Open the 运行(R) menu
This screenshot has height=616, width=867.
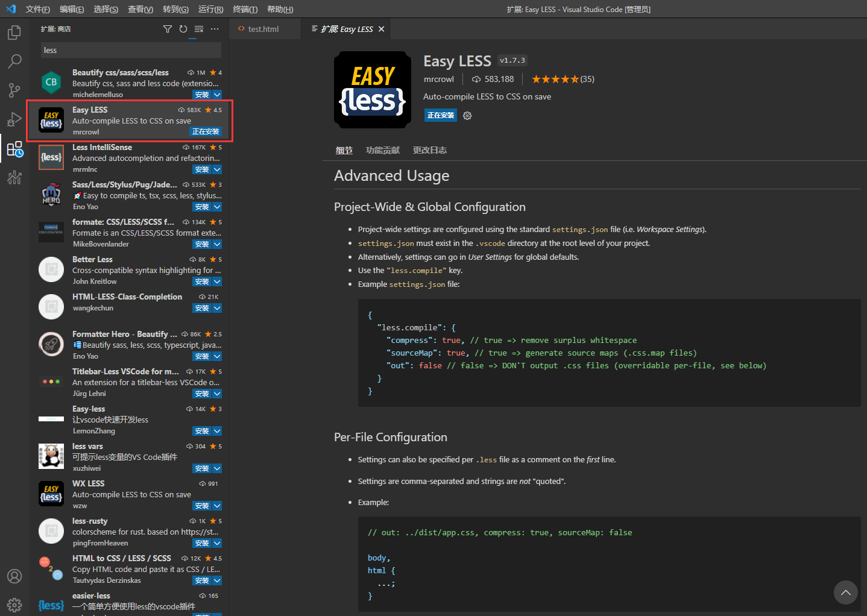[x=210, y=9]
